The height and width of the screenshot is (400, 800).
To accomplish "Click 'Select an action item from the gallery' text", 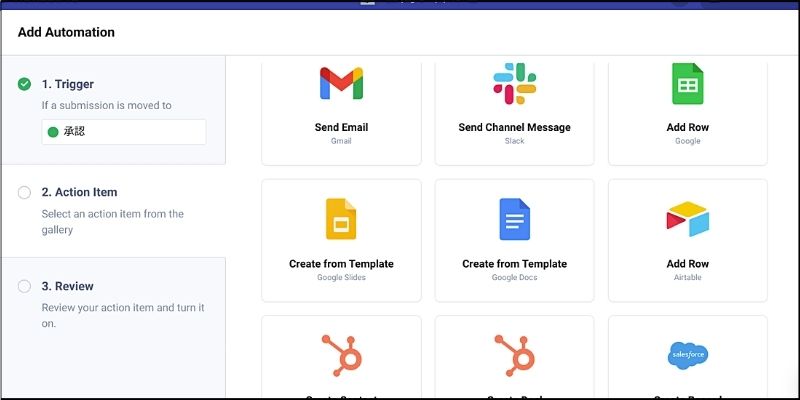I will [x=113, y=222].
